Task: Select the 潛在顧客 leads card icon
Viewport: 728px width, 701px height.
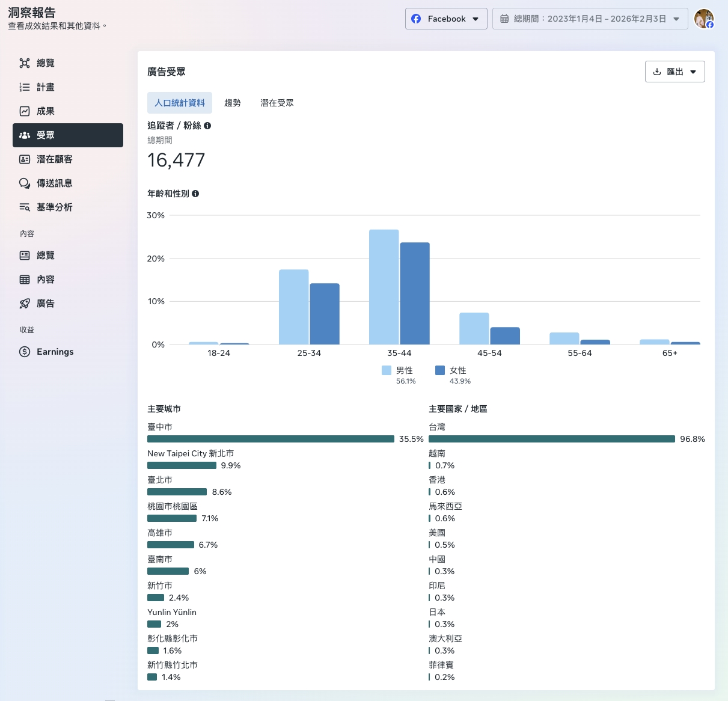Action: pyautogui.click(x=25, y=159)
